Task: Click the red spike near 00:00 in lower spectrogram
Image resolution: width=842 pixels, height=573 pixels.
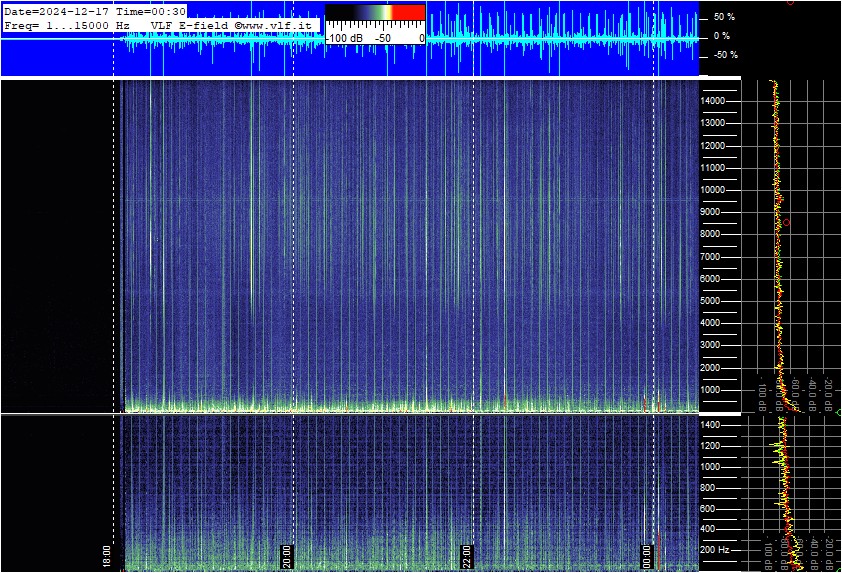Action: click(658, 550)
